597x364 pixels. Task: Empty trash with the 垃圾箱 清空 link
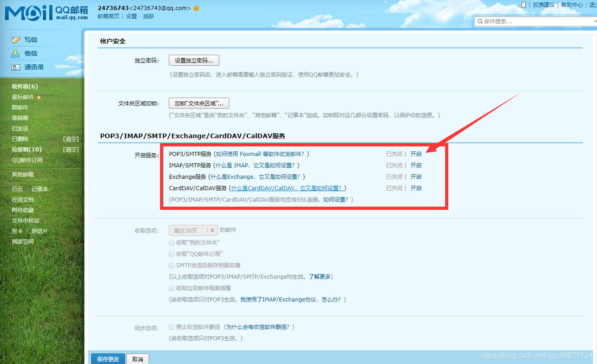click(x=71, y=149)
